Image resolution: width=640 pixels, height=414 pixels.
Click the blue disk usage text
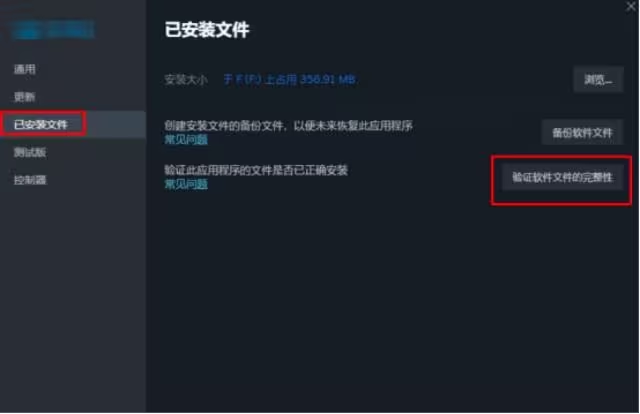pyautogui.click(x=289, y=79)
